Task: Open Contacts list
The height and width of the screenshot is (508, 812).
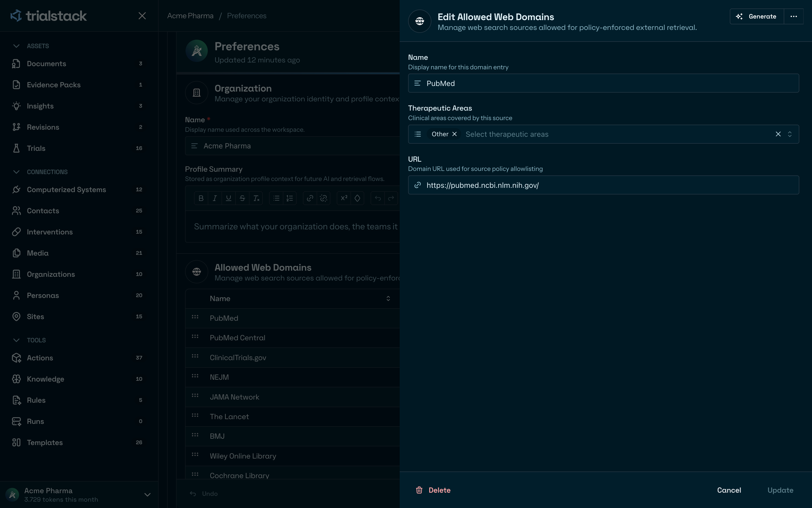Action: pyautogui.click(x=79, y=211)
